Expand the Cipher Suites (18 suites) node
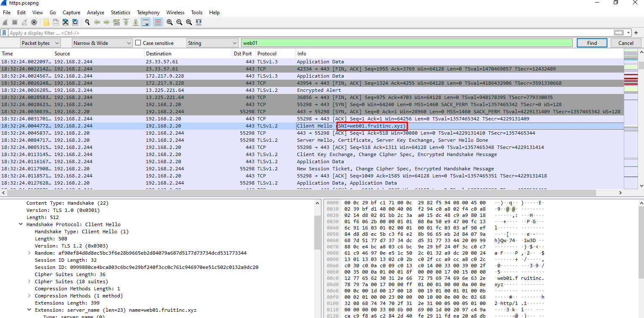 (29, 282)
